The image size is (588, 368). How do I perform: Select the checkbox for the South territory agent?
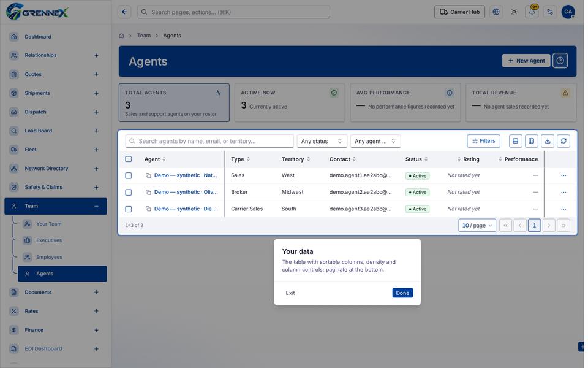pyautogui.click(x=128, y=209)
